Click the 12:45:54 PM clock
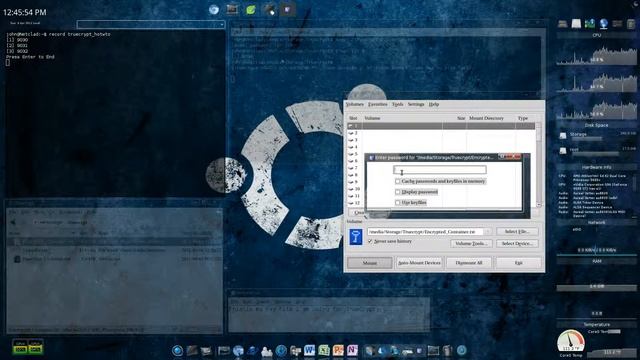The height and width of the screenshot is (360, 640). click(x=24, y=12)
